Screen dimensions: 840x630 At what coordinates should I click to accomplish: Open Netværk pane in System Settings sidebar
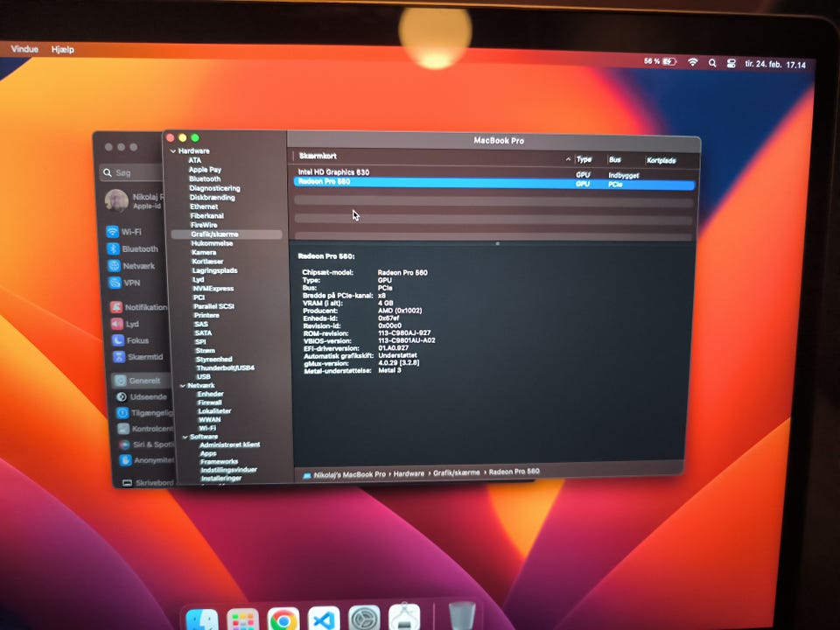[132, 266]
